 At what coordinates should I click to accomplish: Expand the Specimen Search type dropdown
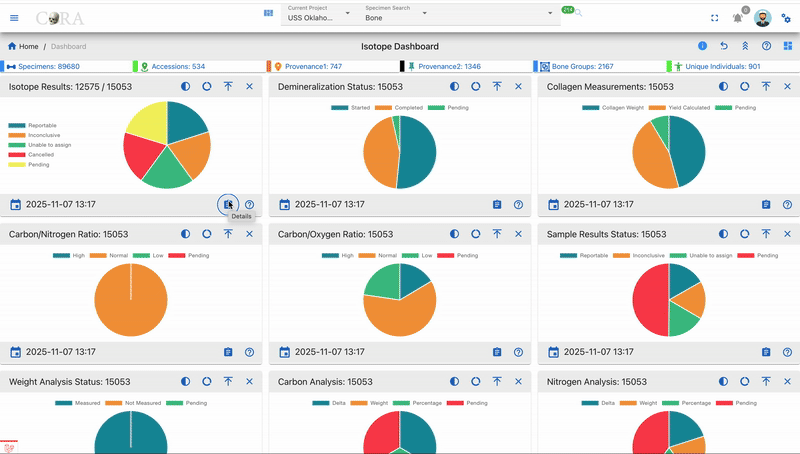424,13
